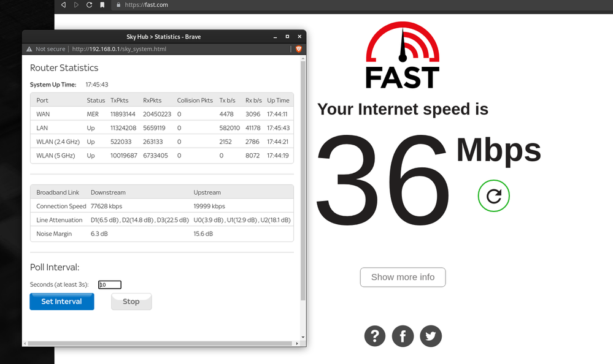Focus the poll interval seconds field
The width and height of the screenshot is (613, 364).
pyautogui.click(x=110, y=284)
